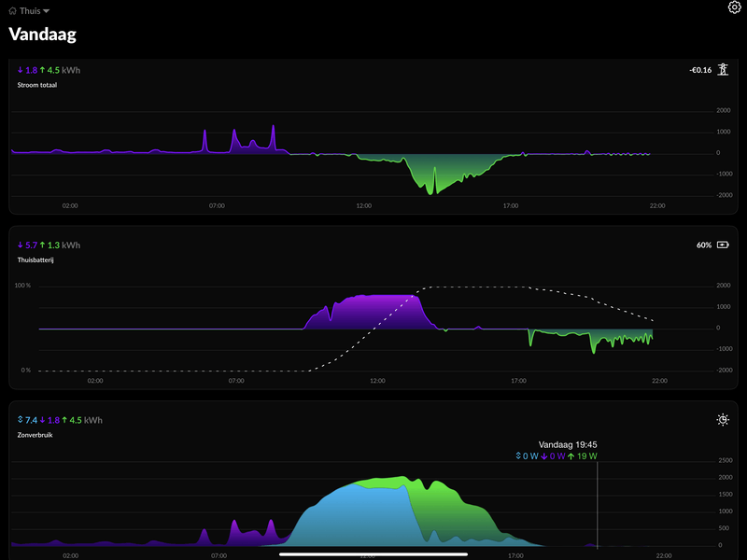Click the house icon beside Thuis

coord(12,10)
